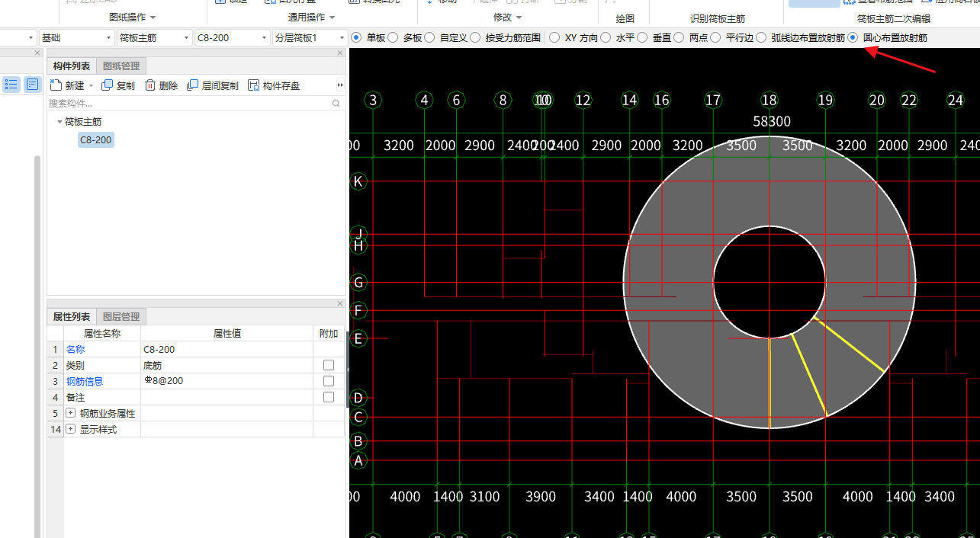This screenshot has width=980, height=538.
Task: Click the 属性值 column header
Action: 227,333
